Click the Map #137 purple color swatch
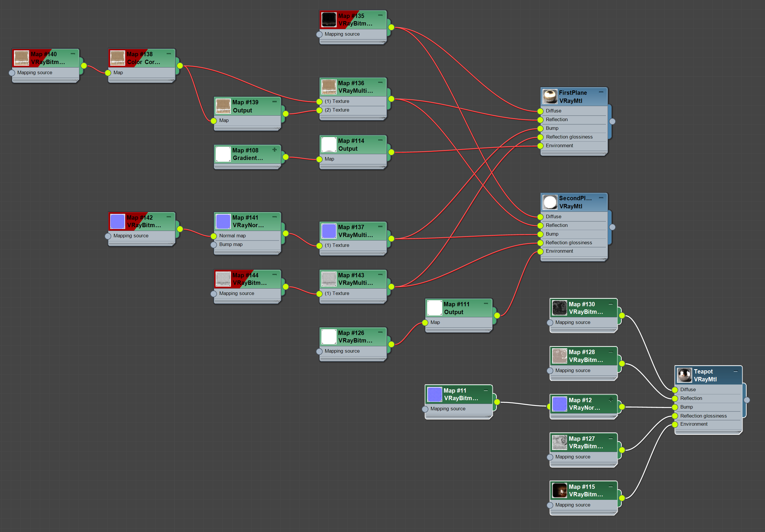 pos(329,231)
